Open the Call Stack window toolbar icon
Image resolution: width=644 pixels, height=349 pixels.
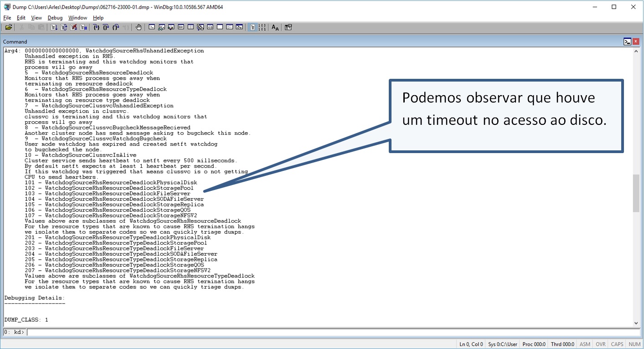click(x=200, y=27)
